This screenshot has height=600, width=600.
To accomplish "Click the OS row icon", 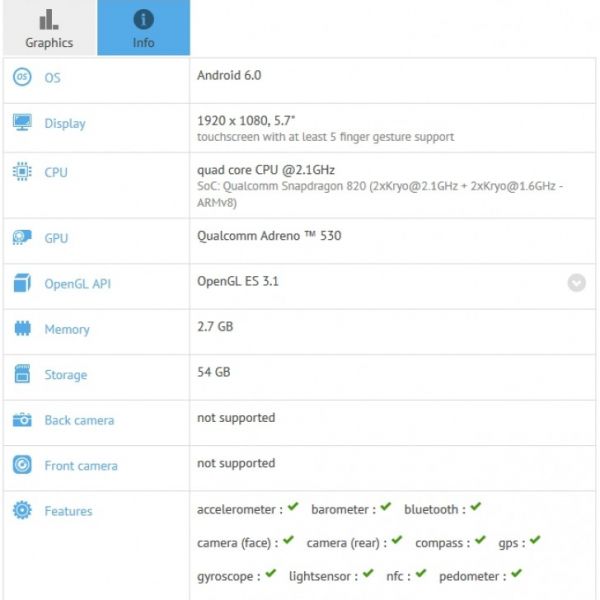I will pyautogui.click(x=22, y=78).
